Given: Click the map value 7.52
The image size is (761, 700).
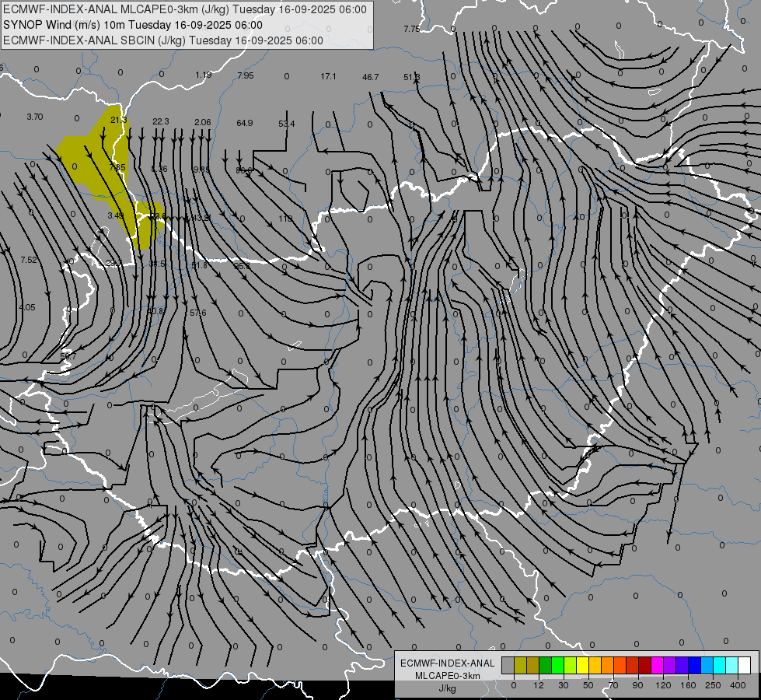Looking at the screenshot, I should (29, 260).
